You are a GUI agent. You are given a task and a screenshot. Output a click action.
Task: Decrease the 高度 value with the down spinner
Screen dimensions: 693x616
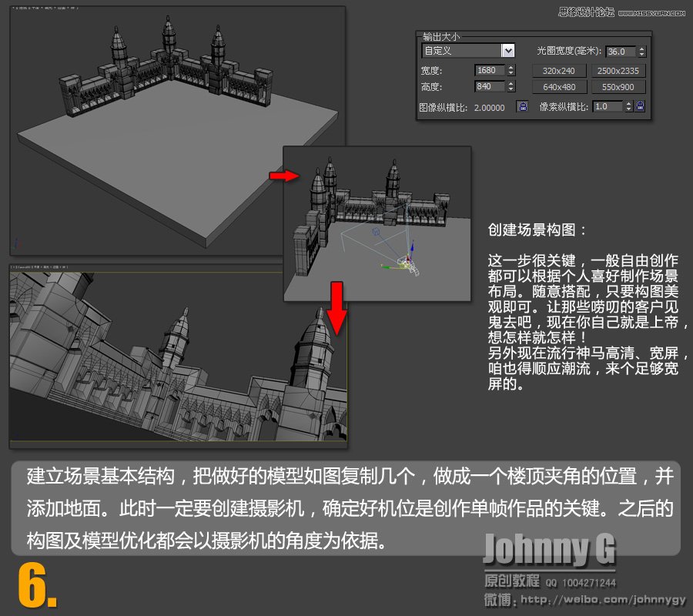pyautogui.click(x=511, y=89)
